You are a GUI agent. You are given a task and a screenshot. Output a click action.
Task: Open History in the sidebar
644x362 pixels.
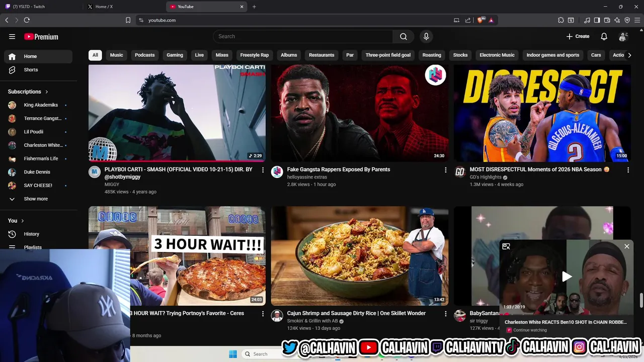coord(38,234)
